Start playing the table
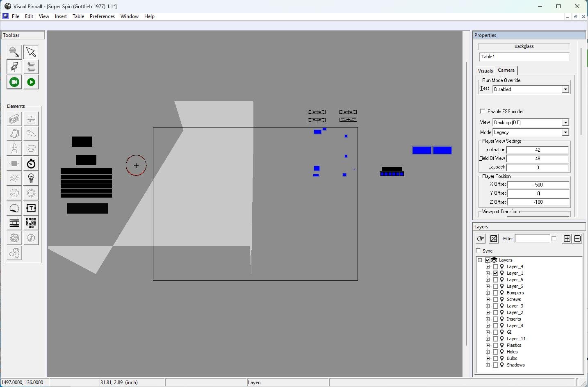The image size is (588, 387). click(x=31, y=82)
